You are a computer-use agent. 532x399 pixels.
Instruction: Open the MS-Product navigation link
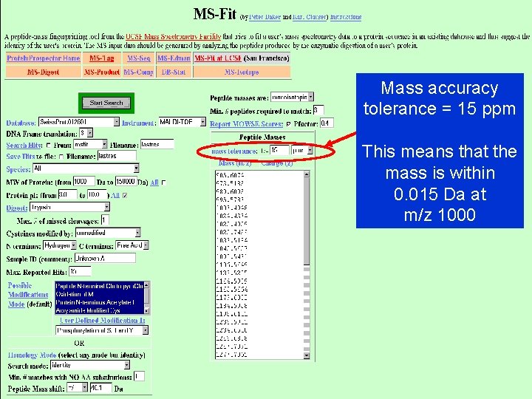[101, 72]
